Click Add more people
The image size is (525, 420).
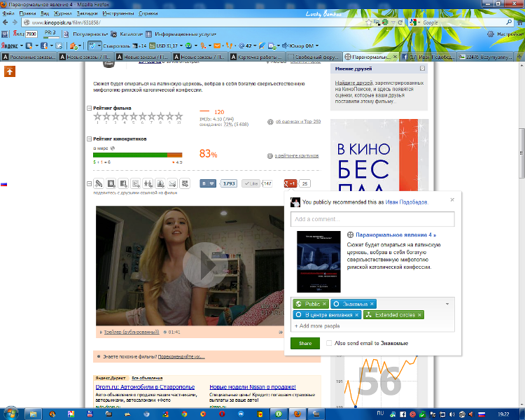[x=317, y=326]
